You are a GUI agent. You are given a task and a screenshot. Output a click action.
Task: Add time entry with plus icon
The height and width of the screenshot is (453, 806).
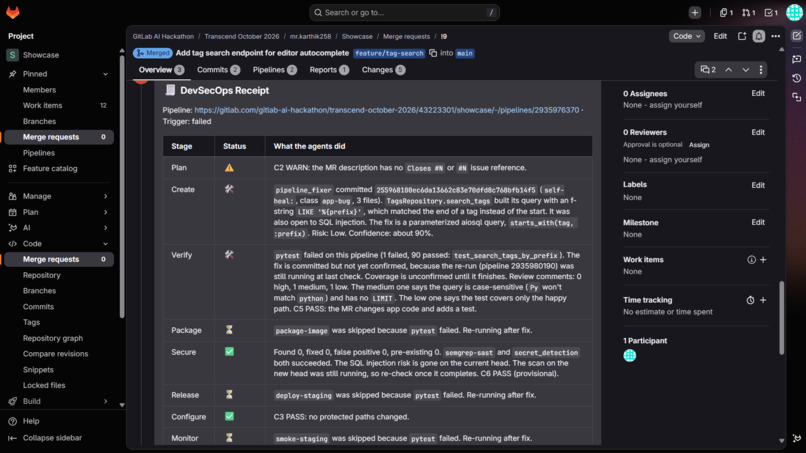tap(763, 300)
